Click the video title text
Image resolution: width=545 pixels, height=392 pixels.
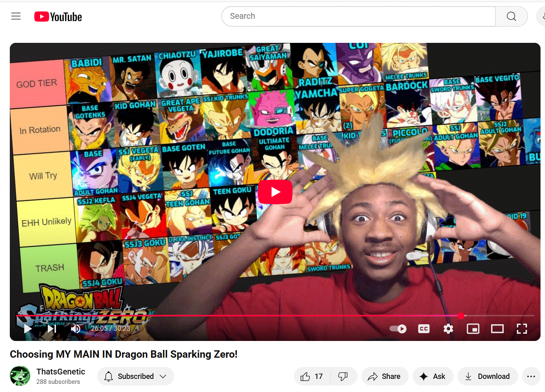[124, 354]
